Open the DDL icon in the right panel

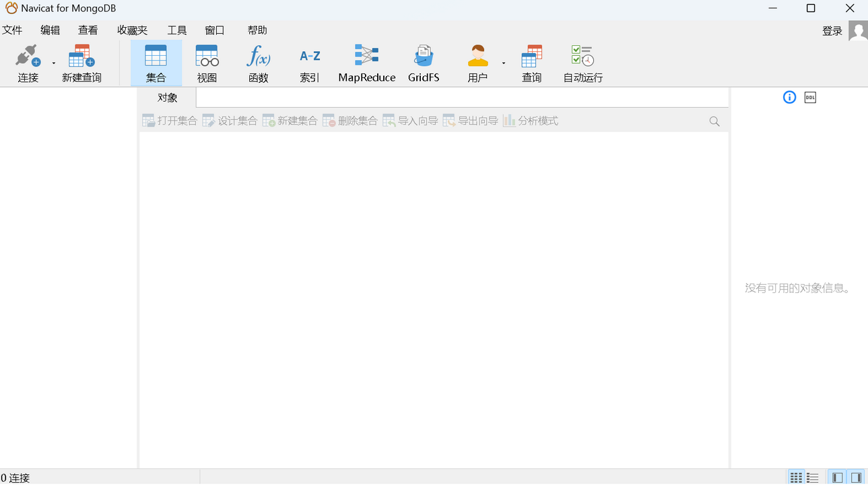tap(809, 97)
